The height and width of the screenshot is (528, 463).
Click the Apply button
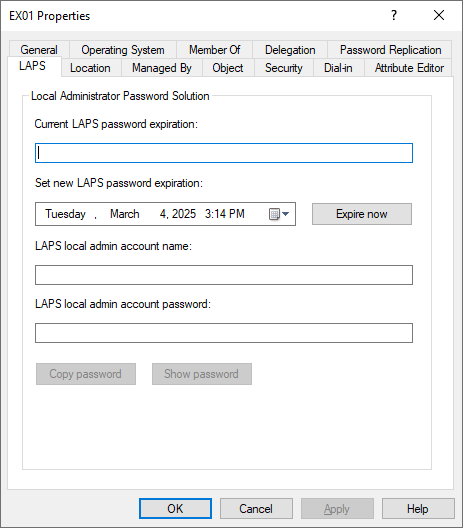tap(337, 508)
